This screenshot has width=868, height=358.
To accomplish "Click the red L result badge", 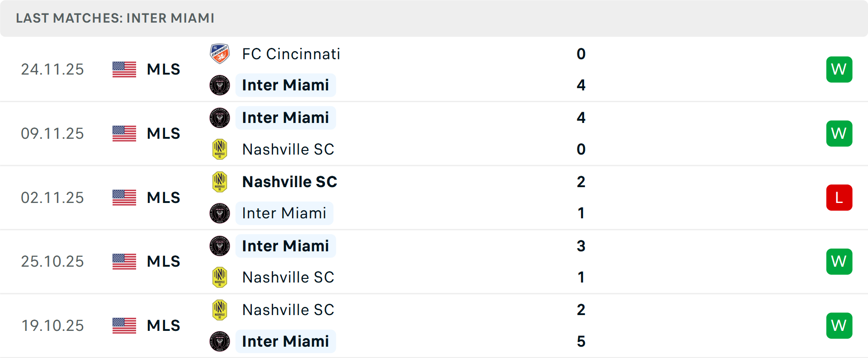I will [839, 198].
